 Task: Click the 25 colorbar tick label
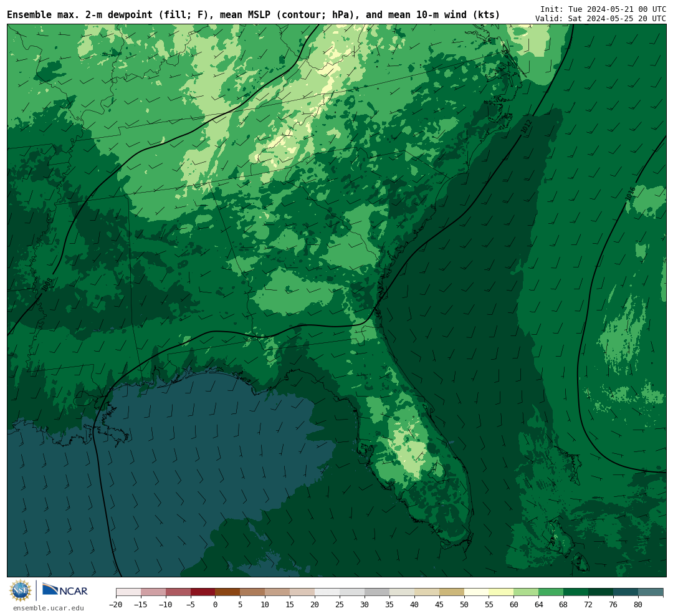pyautogui.click(x=340, y=604)
